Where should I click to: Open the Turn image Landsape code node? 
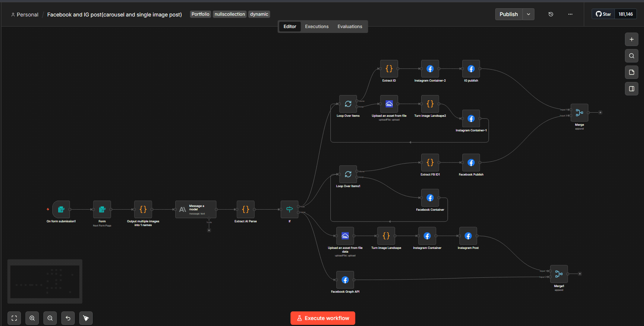[386, 236]
